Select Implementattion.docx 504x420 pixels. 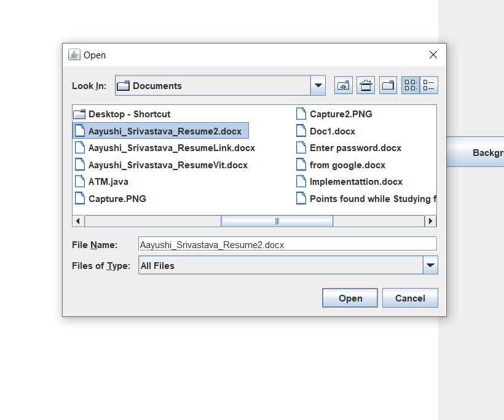[x=349, y=181]
